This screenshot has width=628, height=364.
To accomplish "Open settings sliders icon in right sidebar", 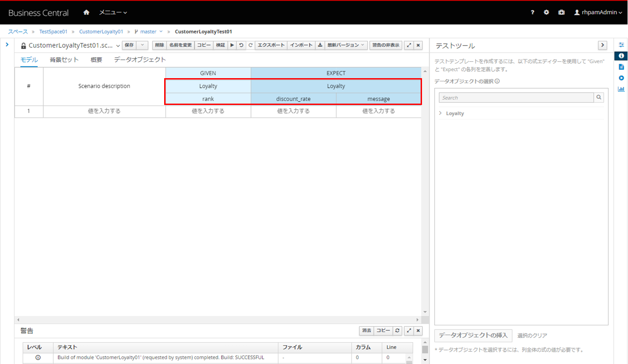I will point(621,45).
